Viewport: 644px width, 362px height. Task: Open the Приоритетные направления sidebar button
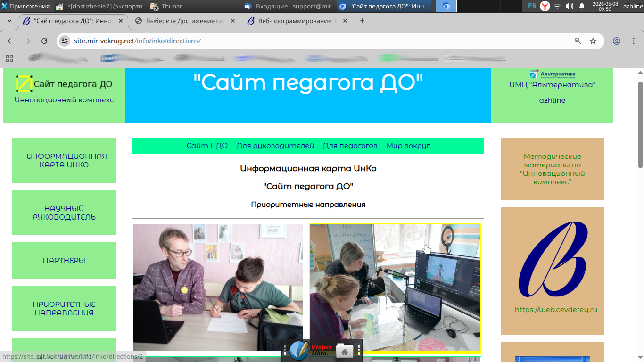pos(64,309)
